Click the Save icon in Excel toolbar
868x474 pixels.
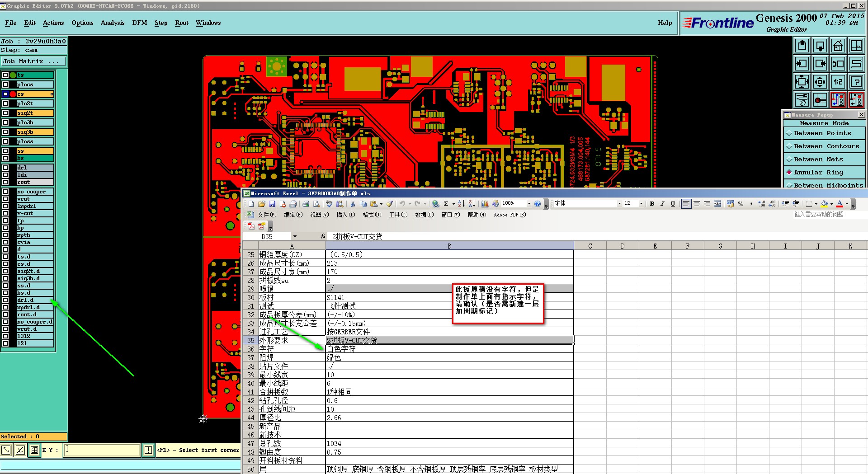(272, 204)
